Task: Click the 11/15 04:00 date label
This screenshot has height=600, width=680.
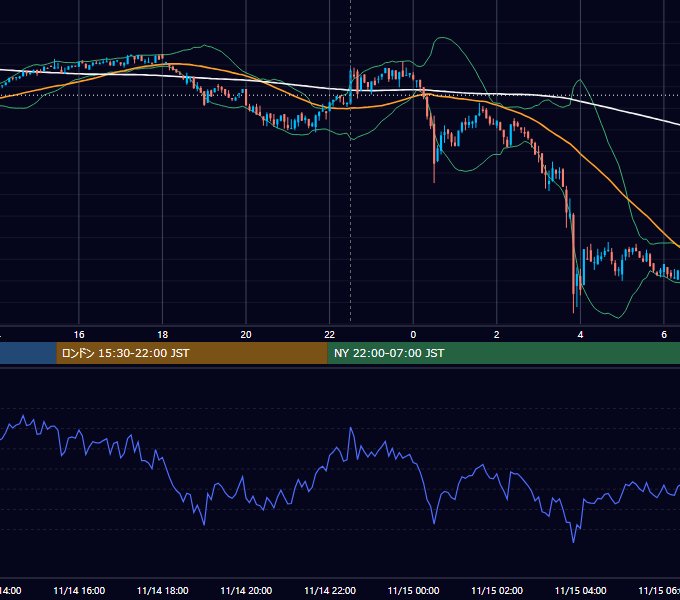Action: tap(581, 590)
